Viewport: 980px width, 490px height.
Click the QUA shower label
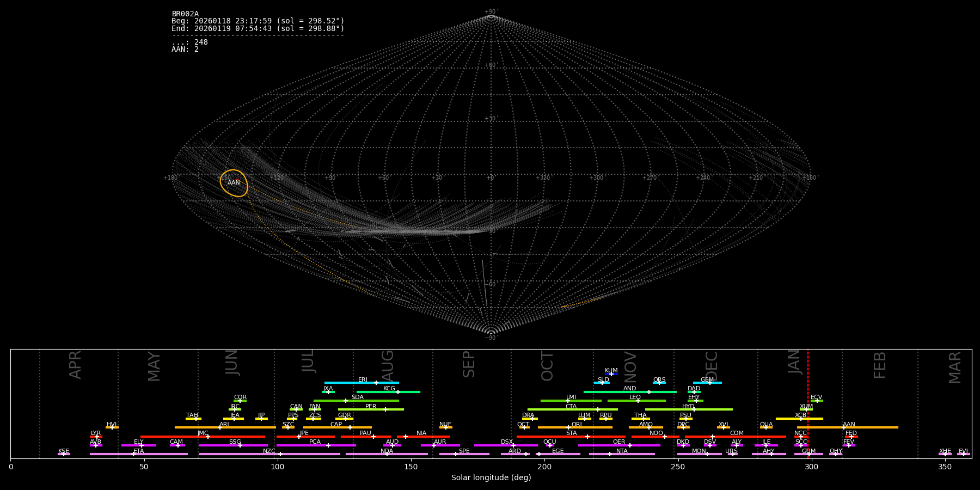766,425
